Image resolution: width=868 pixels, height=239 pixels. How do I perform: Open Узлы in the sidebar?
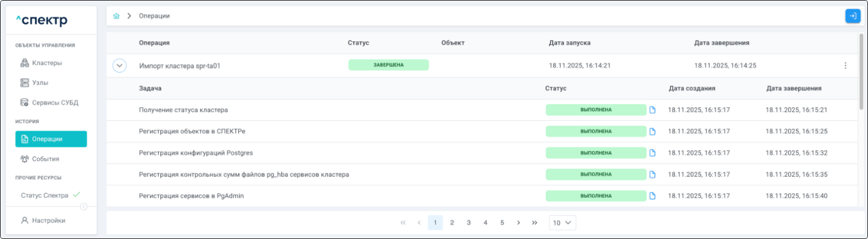click(40, 83)
